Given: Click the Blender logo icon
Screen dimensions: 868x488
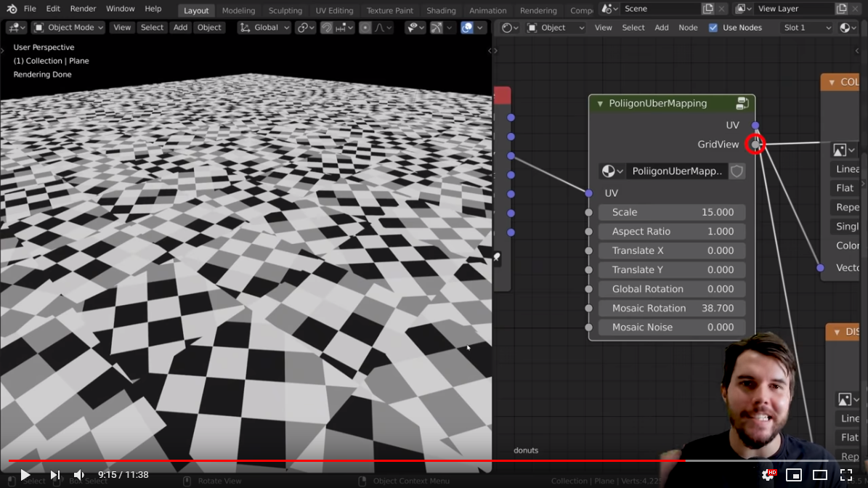Looking at the screenshot, I should click(x=11, y=9).
